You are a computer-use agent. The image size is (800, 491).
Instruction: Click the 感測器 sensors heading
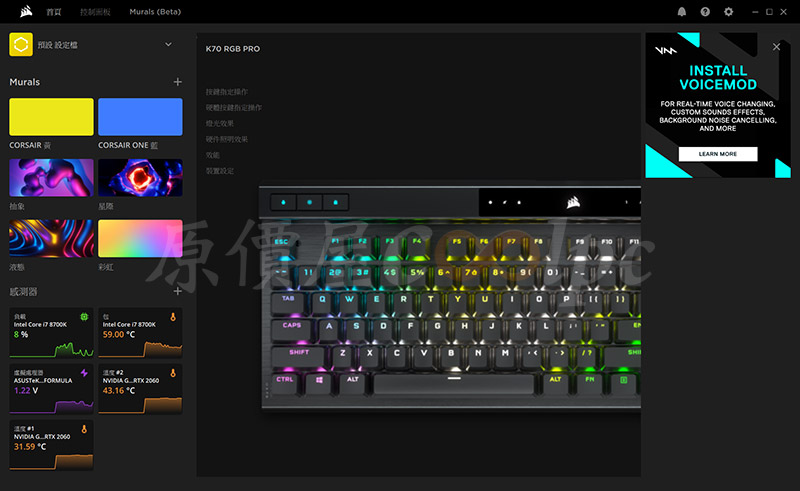tap(23, 291)
